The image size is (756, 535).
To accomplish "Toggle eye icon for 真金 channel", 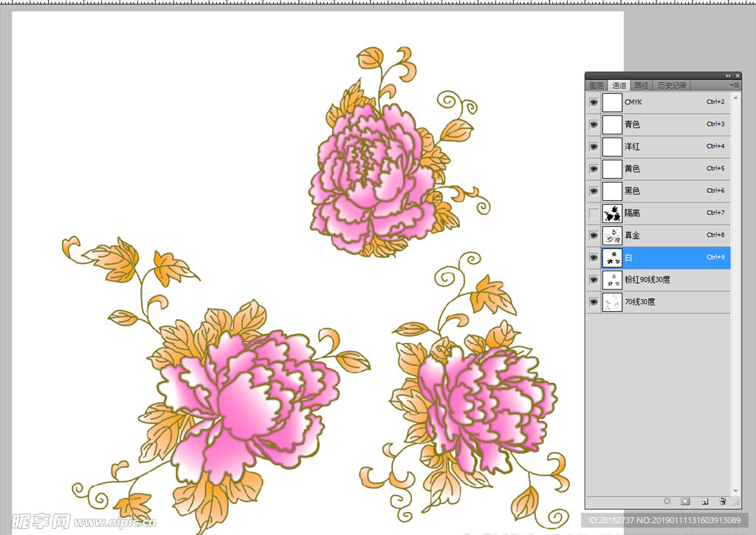I will 594,236.
